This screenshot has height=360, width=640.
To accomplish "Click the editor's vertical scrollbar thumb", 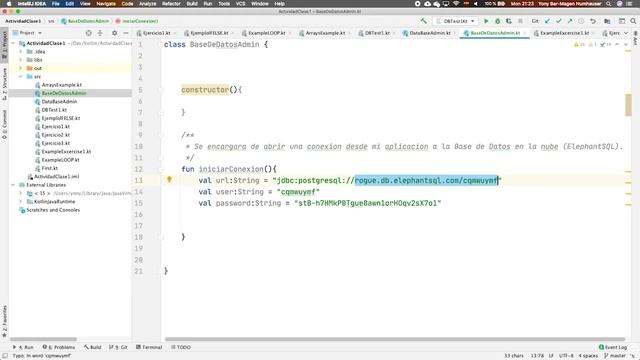I will click(x=628, y=105).
